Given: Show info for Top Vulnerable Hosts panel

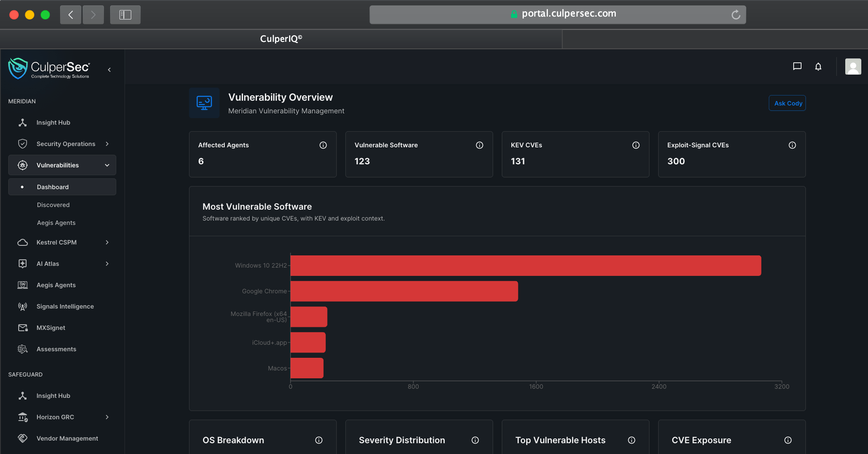Looking at the screenshot, I should pos(632,440).
